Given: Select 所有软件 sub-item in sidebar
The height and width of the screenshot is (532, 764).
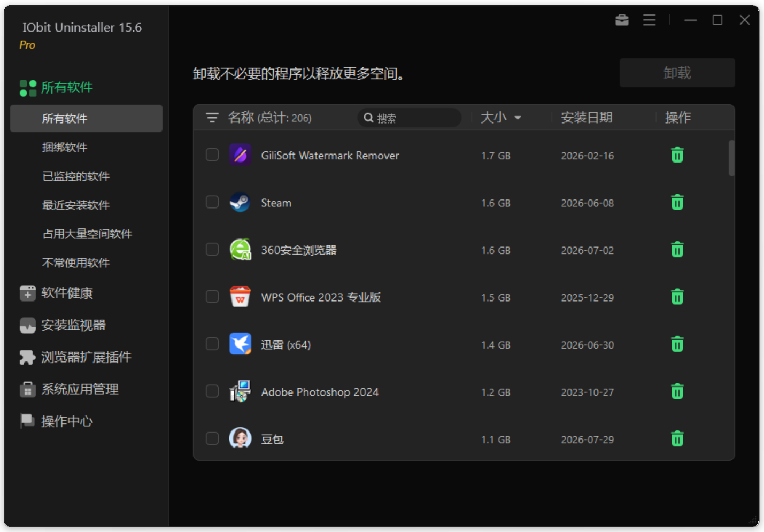Looking at the screenshot, I should tap(86, 118).
